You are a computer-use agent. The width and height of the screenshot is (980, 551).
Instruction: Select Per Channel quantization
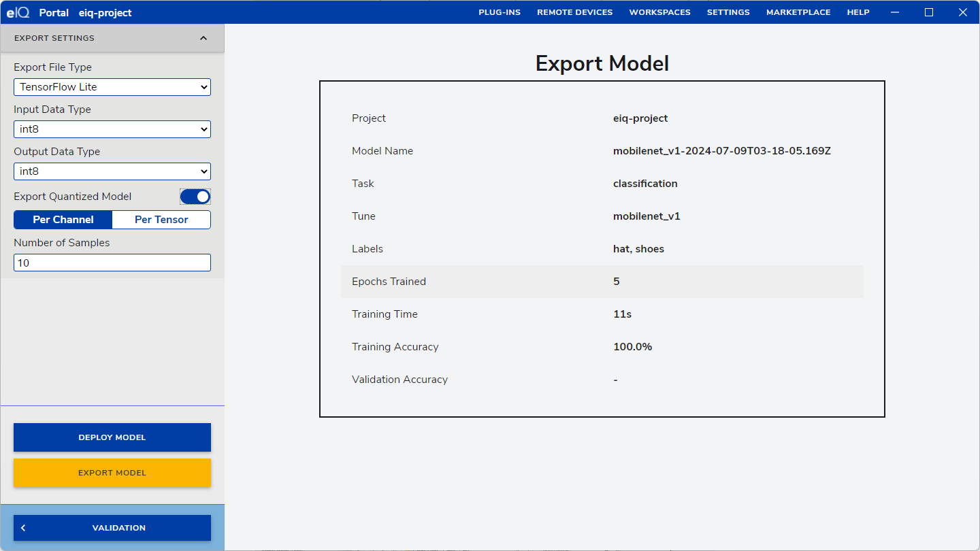tap(63, 220)
